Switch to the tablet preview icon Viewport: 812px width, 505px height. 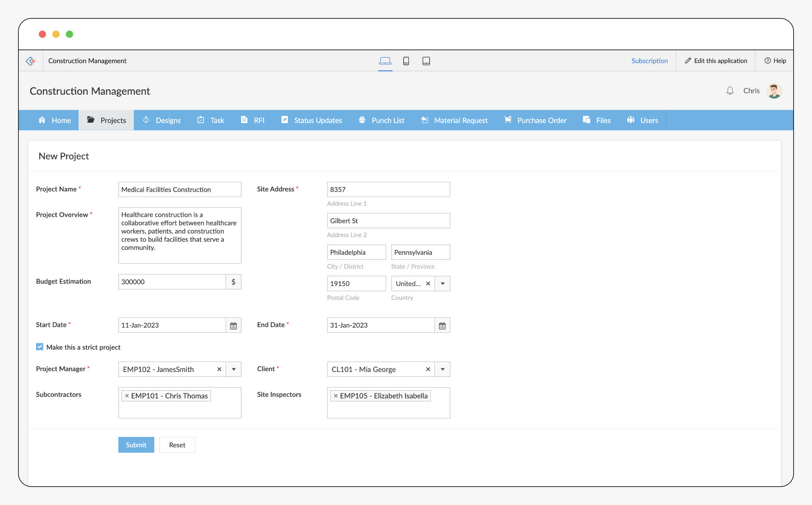(426, 61)
